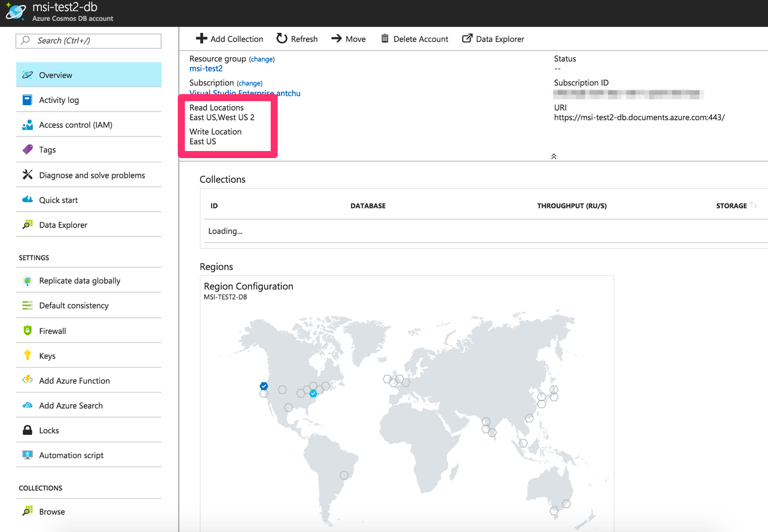
Task: Click the THROUGHPUT (RU/S) column header
Action: pos(572,206)
